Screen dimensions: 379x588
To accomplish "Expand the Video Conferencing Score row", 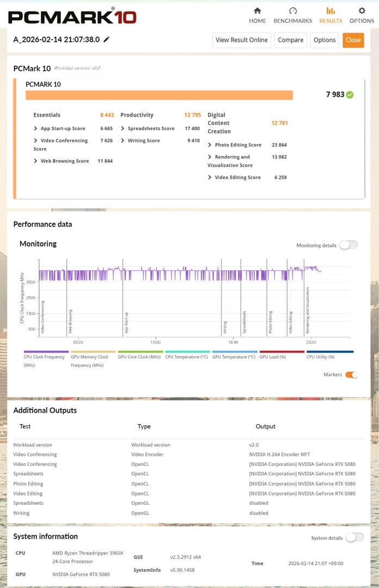I will coord(36,140).
